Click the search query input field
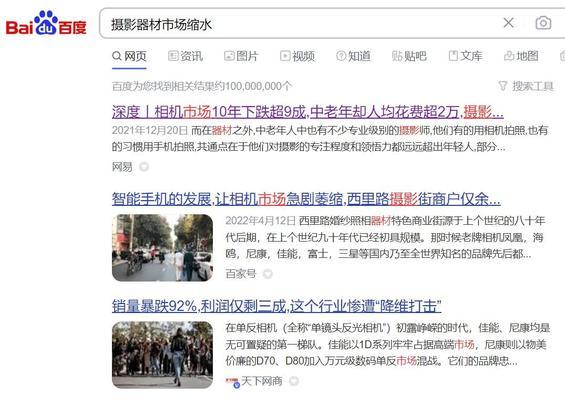The image size is (565, 400). [x=303, y=24]
